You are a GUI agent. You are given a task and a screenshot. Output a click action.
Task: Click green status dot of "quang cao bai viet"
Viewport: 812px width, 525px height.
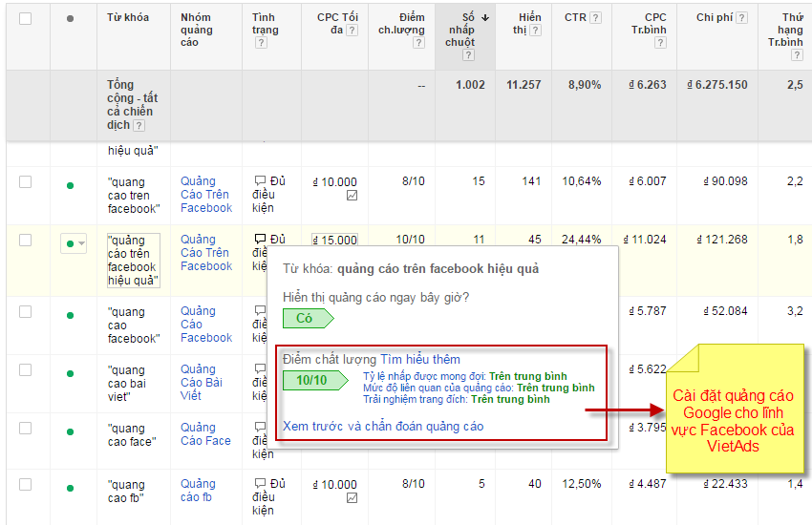(70, 373)
